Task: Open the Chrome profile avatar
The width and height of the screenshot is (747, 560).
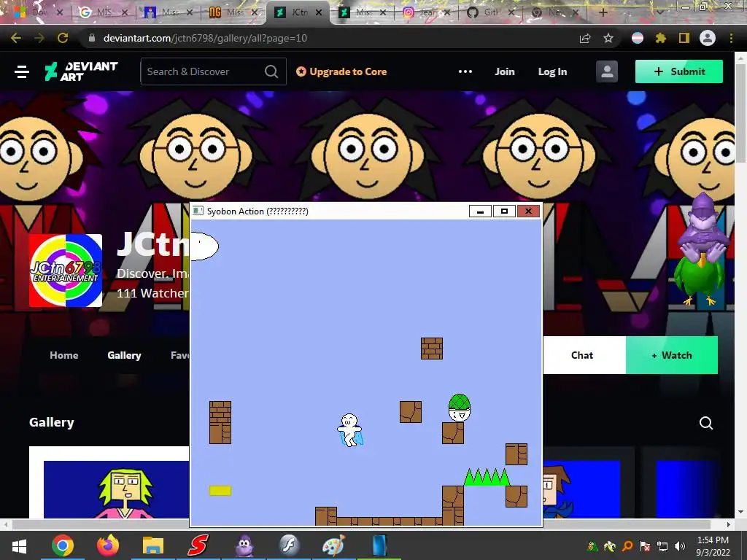Action: pyautogui.click(x=708, y=38)
